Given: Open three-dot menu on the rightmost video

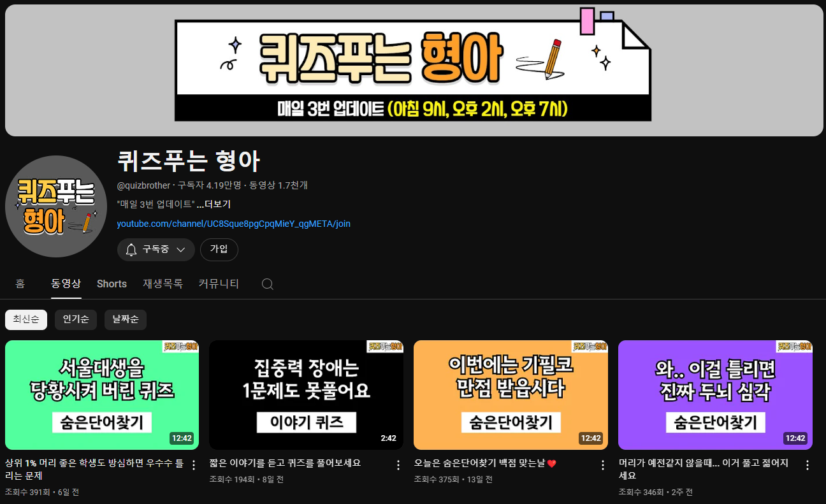Looking at the screenshot, I should click(x=807, y=465).
